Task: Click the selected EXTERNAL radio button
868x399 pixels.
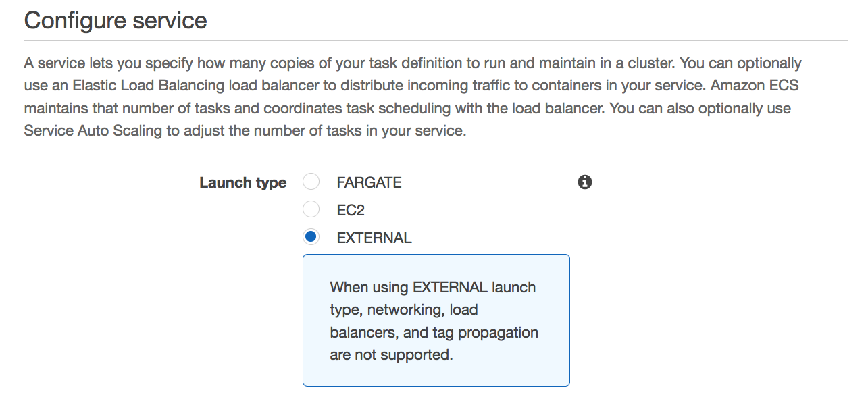Action: 311,238
